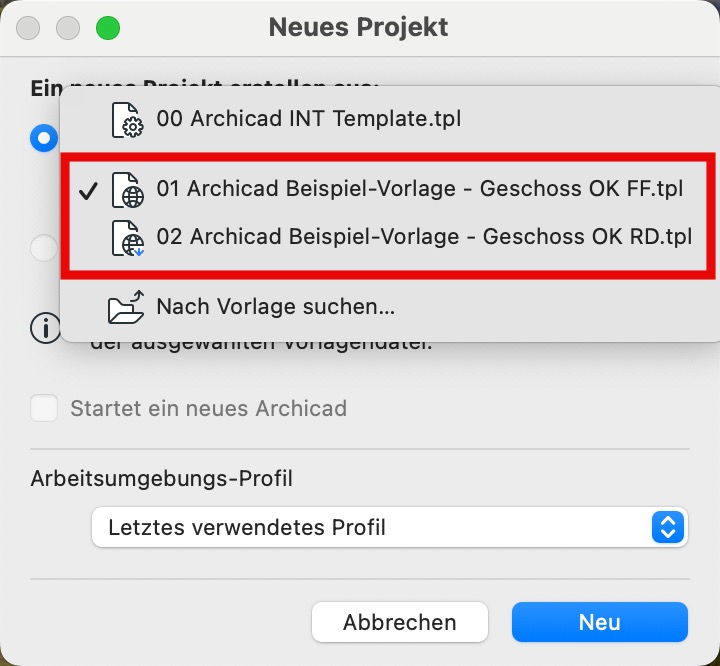Enable Startet ein neues Archicad checkbox

tap(44, 408)
